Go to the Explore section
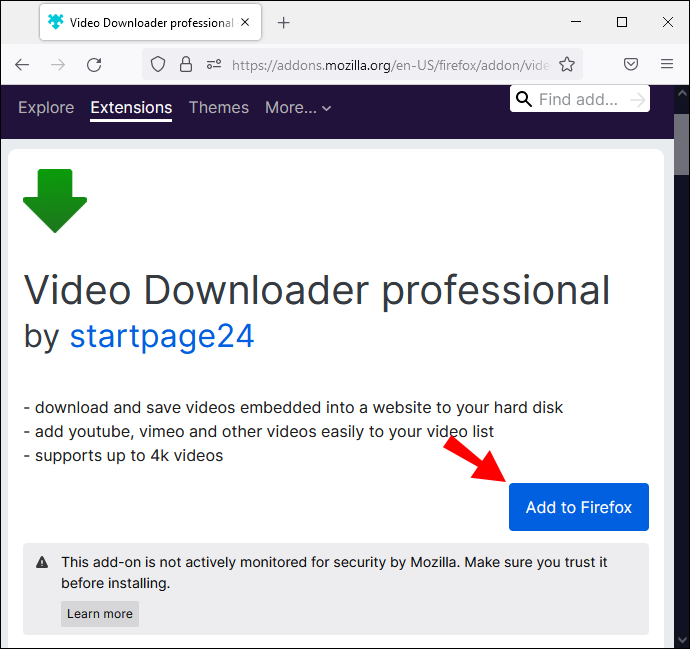Image resolution: width=690 pixels, height=649 pixels. pyautogui.click(x=46, y=107)
